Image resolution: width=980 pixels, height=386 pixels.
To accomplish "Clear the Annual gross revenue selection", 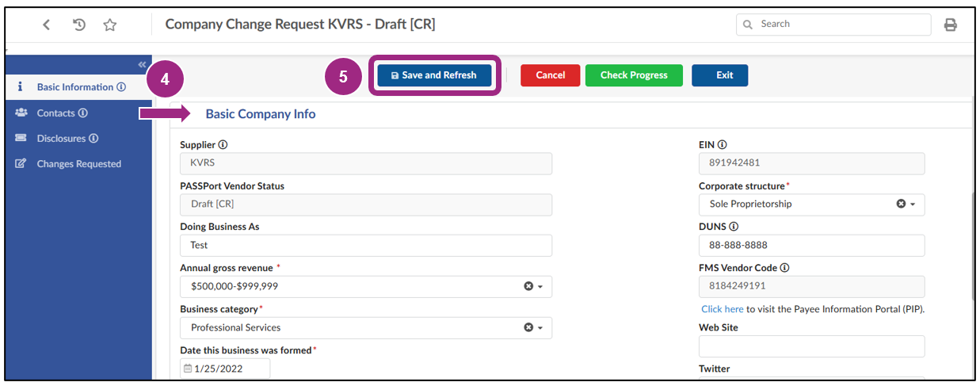I will point(528,286).
